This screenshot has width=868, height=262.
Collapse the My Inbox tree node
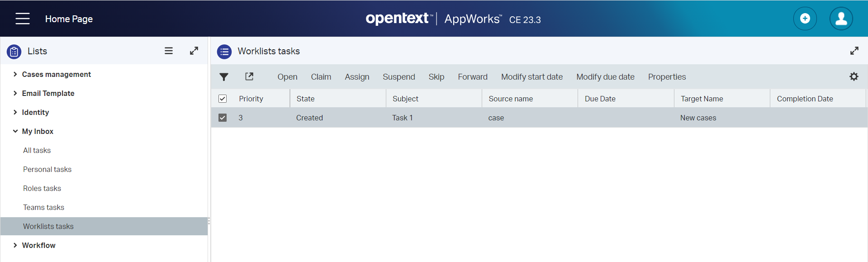[15, 131]
